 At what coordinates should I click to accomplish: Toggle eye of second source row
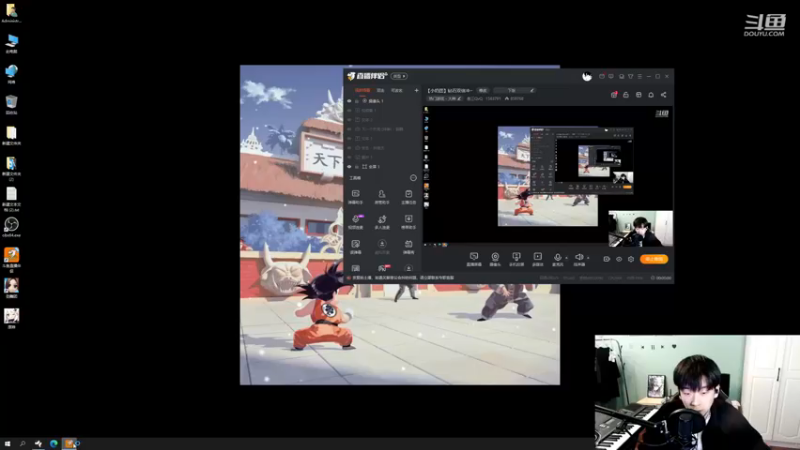(x=349, y=110)
